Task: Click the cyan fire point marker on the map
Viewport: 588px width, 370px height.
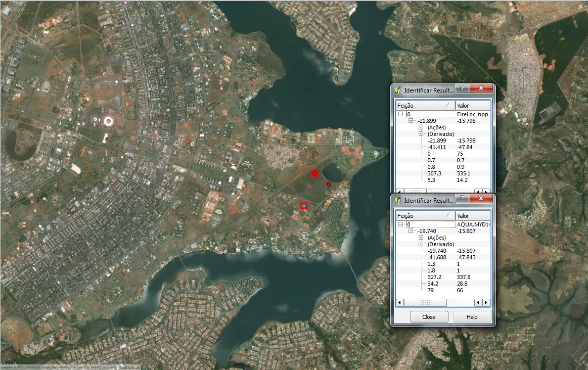Action: (x=304, y=206)
